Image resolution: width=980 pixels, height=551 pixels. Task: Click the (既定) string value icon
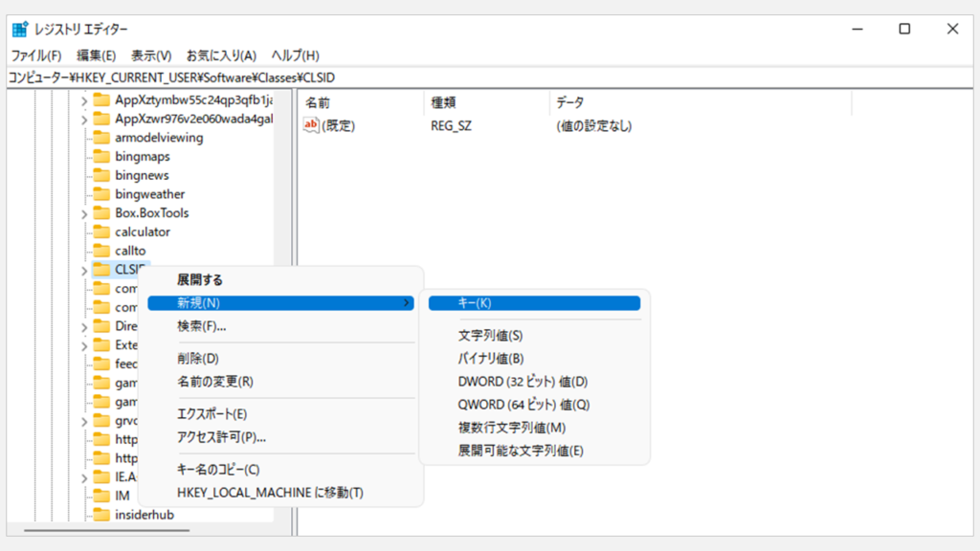pos(311,125)
